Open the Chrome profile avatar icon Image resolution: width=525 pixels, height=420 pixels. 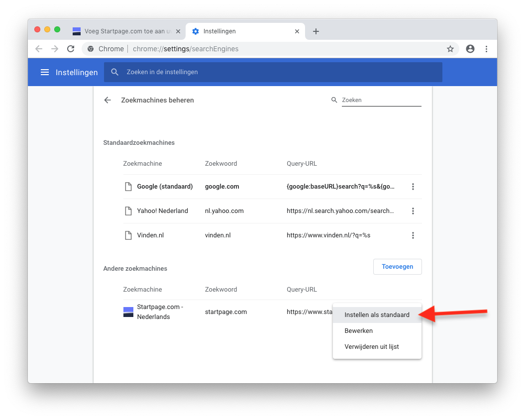pyautogui.click(x=470, y=49)
